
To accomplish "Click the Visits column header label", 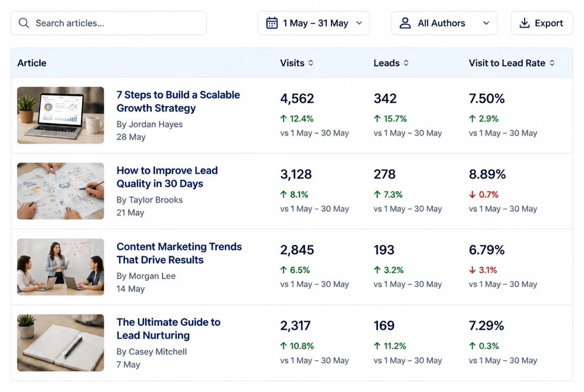I will point(292,63).
